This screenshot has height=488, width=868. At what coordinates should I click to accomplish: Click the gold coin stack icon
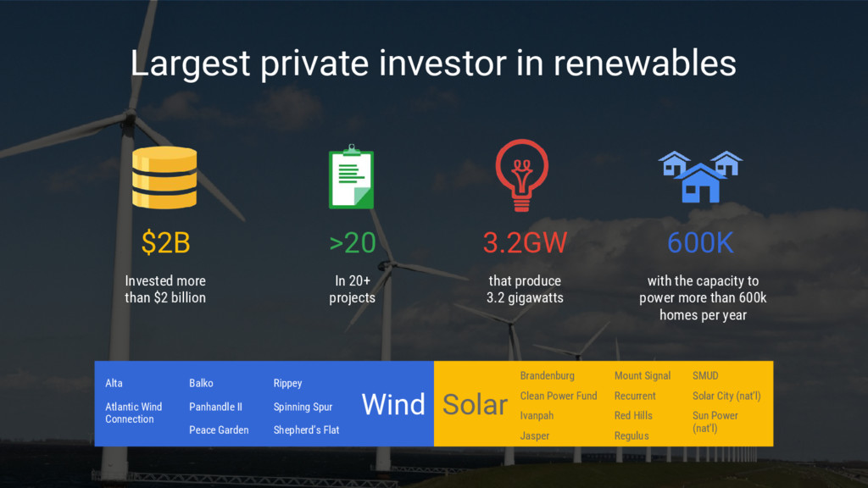click(x=164, y=178)
